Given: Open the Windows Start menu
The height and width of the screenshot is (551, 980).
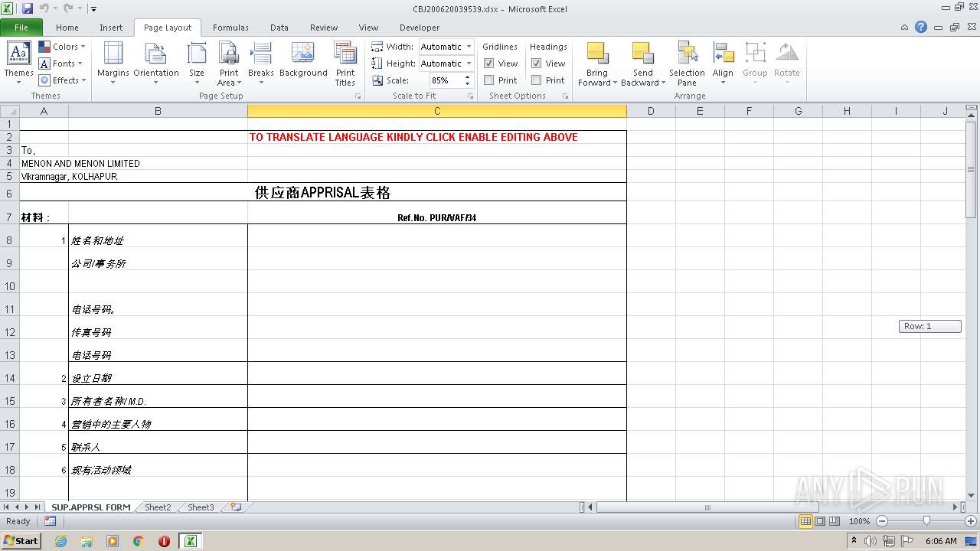Looking at the screenshot, I should tap(21, 541).
